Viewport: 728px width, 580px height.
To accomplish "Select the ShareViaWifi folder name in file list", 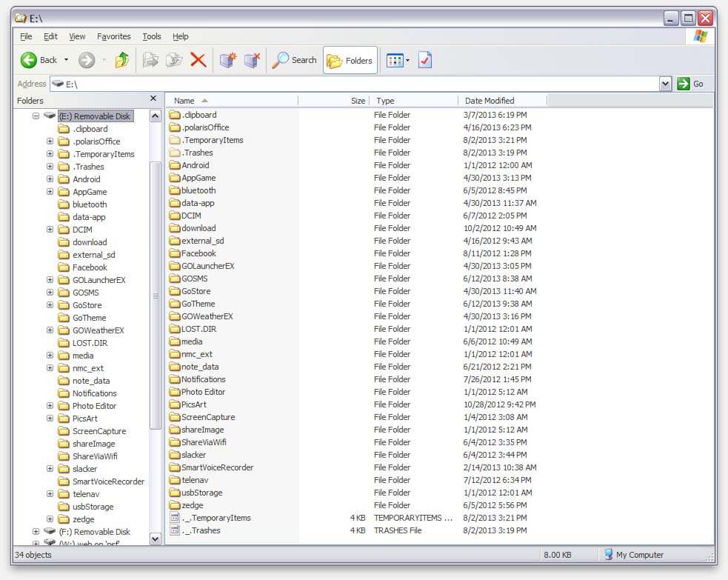I will tap(204, 442).
